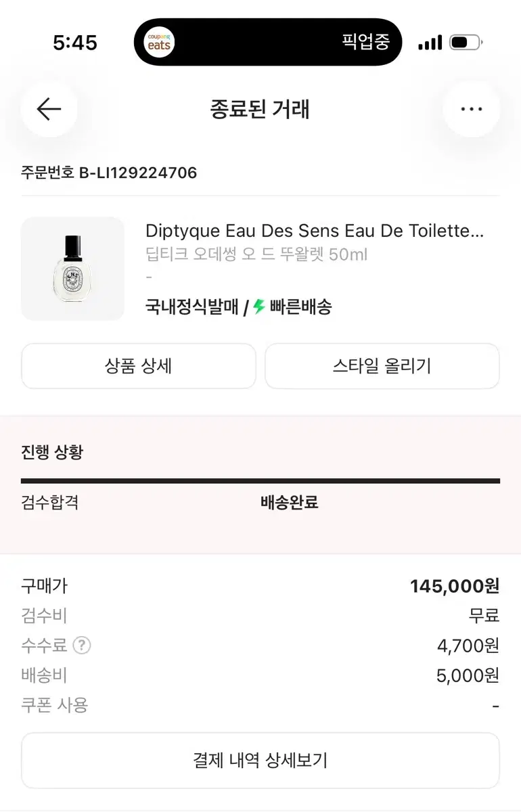The width and height of the screenshot is (521, 812).
Task: Tap the 5:45 clock in status bar
Action: [75, 43]
